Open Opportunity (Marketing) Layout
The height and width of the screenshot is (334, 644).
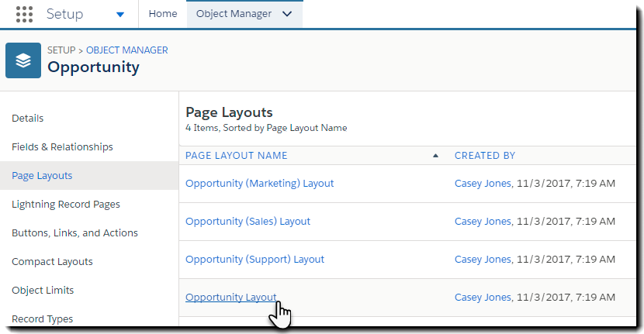pos(259,184)
